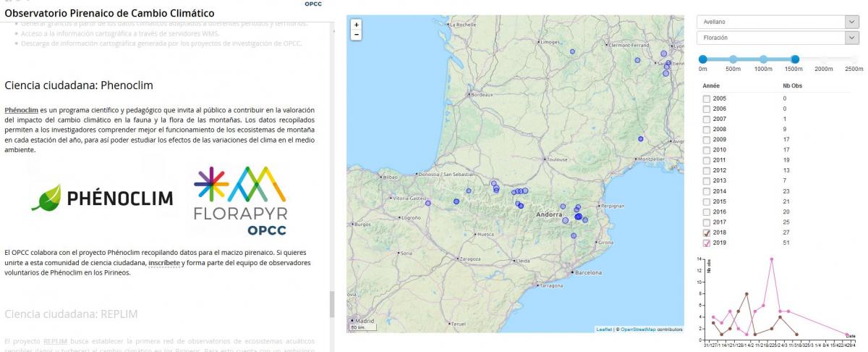Open the Leaflet attribution link

pos(603,329)
